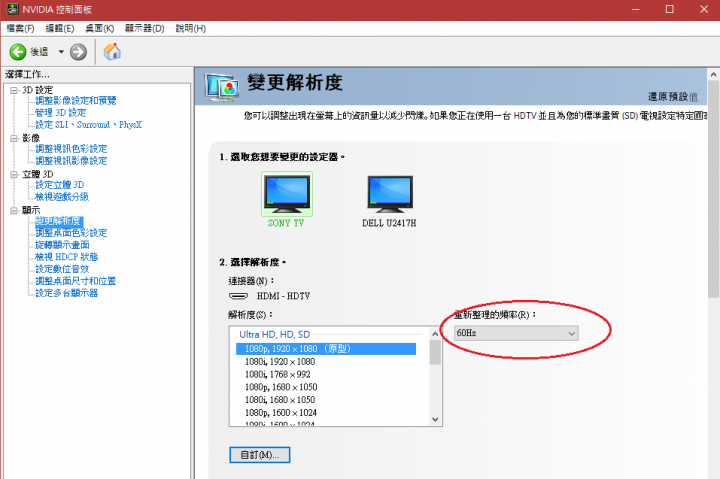Close the NVIDIA control panel window
The image size is (720, 479).
[x=704, y=9]
